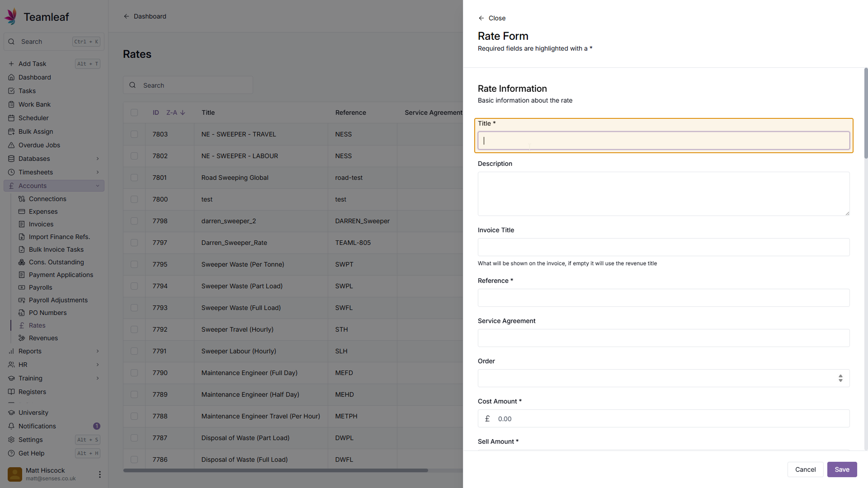The image size is (868, 488).
Task: Click the Scheduler calendar icon in sidebar
Action: (11, 118)
